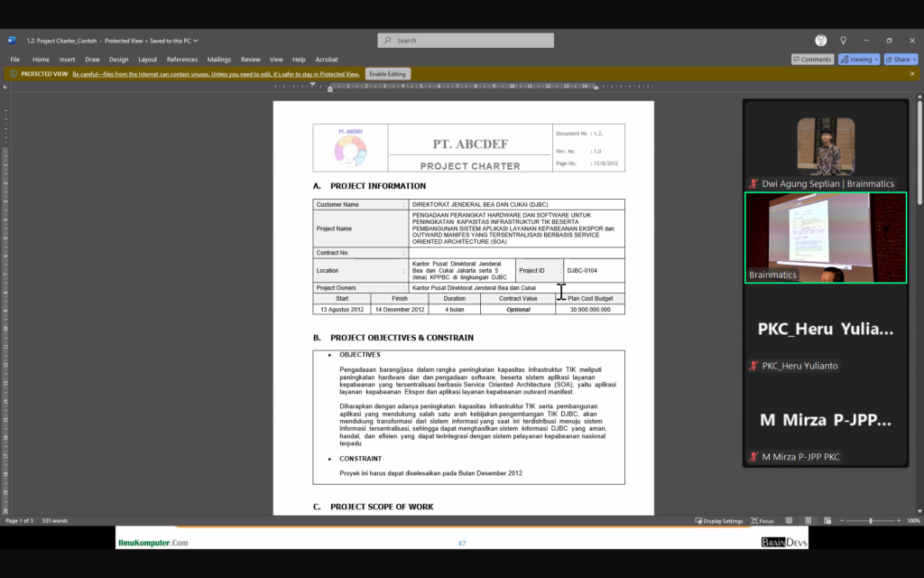Open Display Settings in status bar
Screen dimensions: 924x578
(719, 521)
